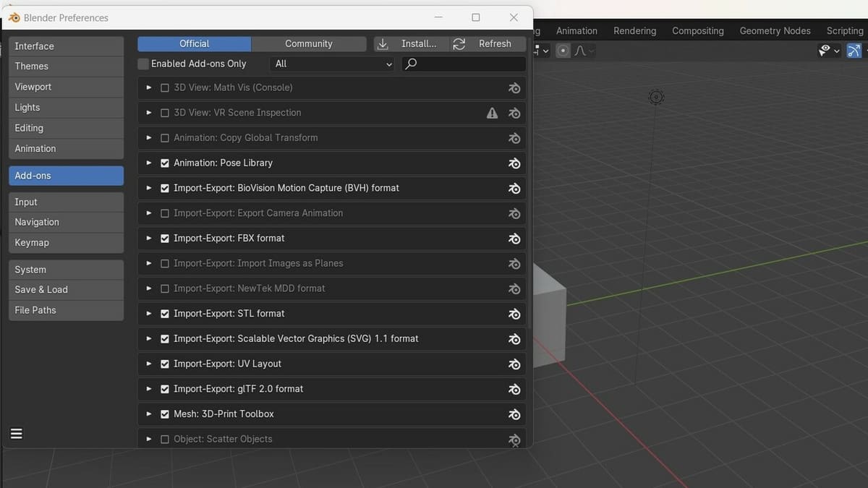Click Blender icon on glTF 2.0 row

(x=514, y=389)
